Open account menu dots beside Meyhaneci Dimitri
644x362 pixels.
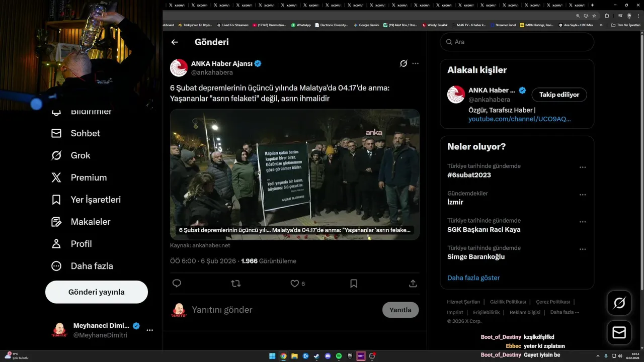149,330
